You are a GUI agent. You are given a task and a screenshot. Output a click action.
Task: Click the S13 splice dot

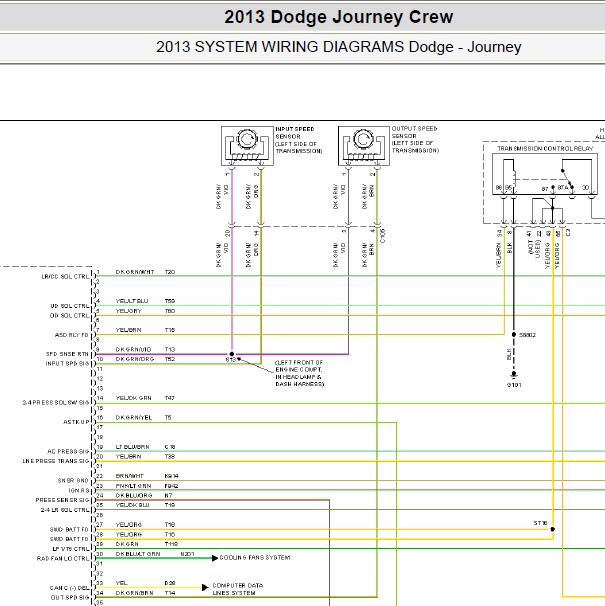click(232, 354)
